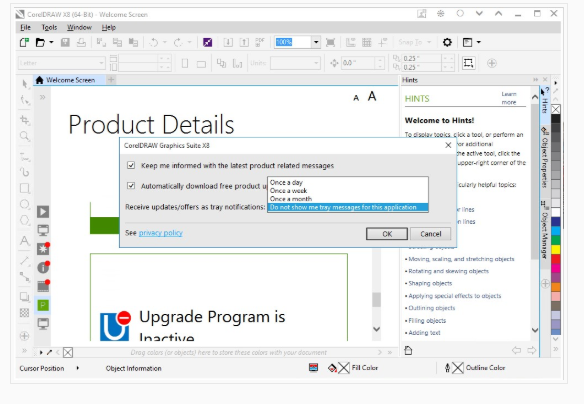The image size is (584, 404).
Task: Open Options with the gear icon
Action: point(447,42)
